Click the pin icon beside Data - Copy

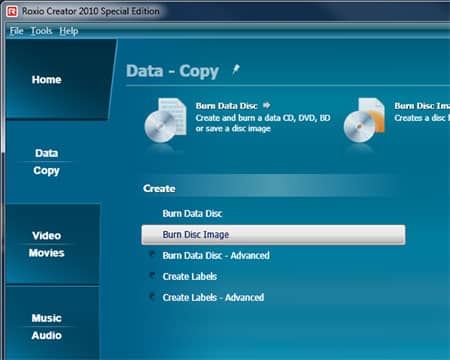pyautogui.click(x=236, y=70)
